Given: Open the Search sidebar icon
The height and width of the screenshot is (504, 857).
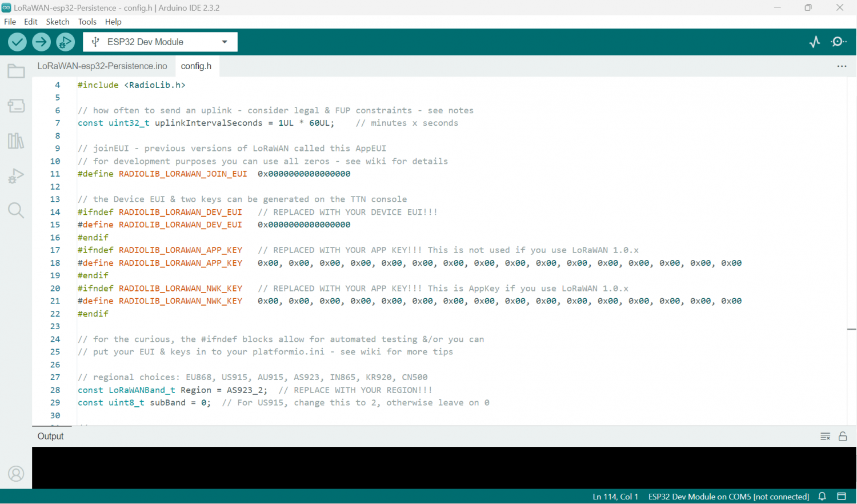Looking at the screenshot, I should 16,210.
